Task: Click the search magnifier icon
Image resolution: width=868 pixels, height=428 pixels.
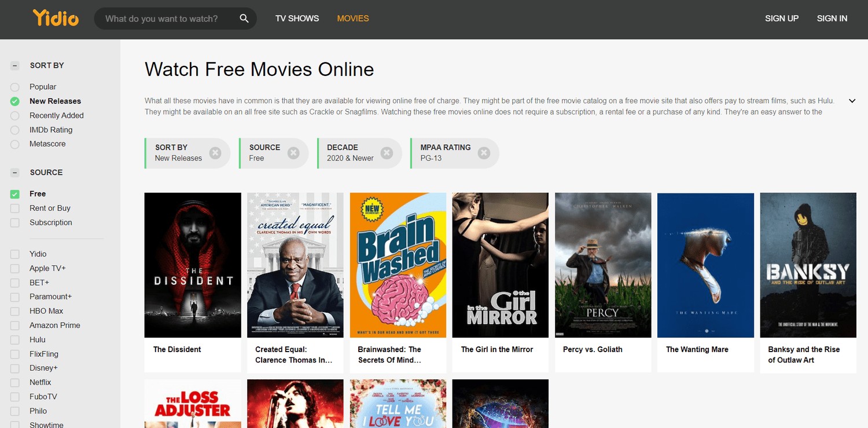Action: pyautogui.click(x=244, y=19)
